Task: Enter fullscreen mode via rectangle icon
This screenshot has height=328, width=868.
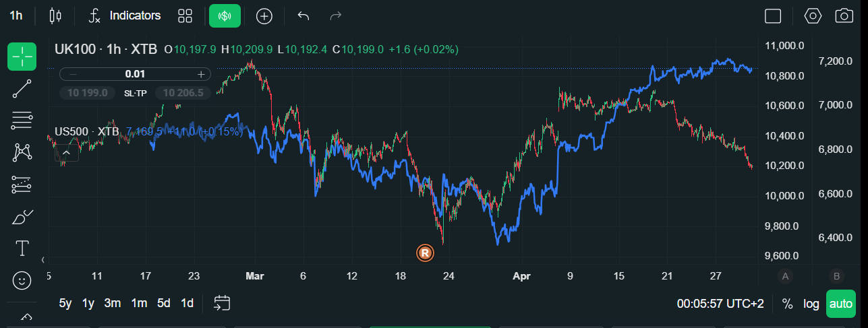Action: (773, 15)
